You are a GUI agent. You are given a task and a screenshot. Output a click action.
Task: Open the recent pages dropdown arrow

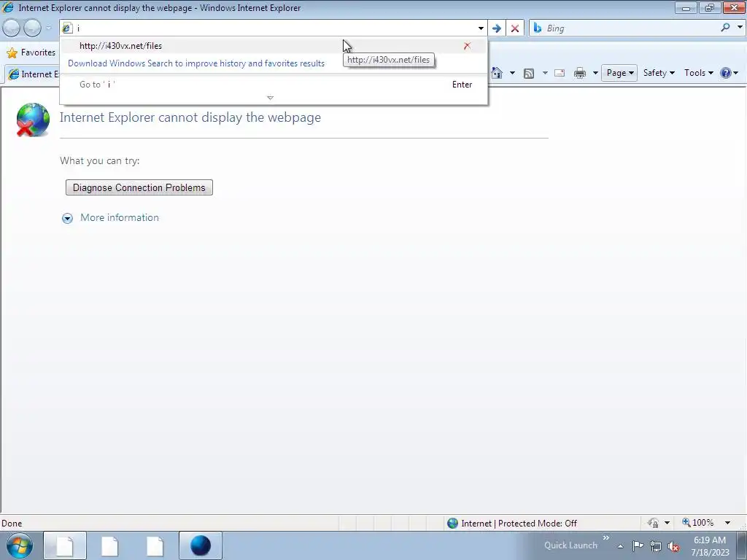coord(48,28)
